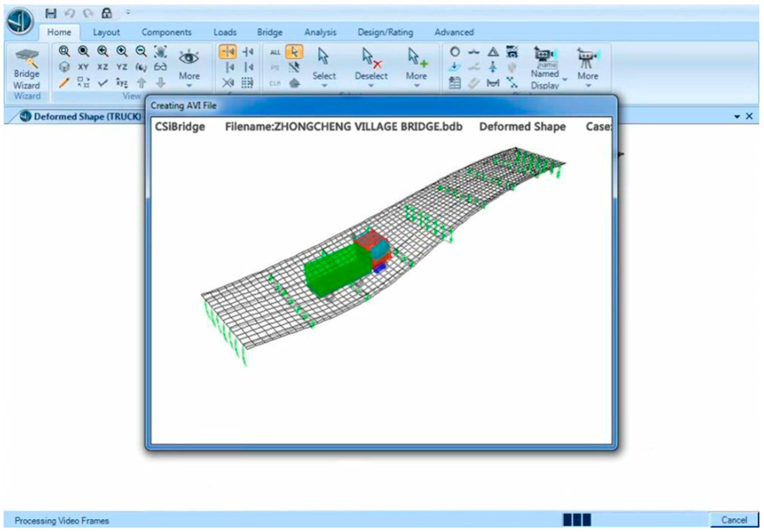Cancel the video frame processing
This screenshot has height=532, width=764.
pos(734,520)
